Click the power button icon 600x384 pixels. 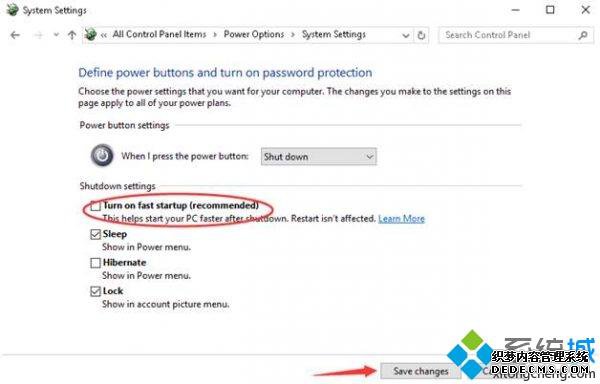[x=102, y=156]
